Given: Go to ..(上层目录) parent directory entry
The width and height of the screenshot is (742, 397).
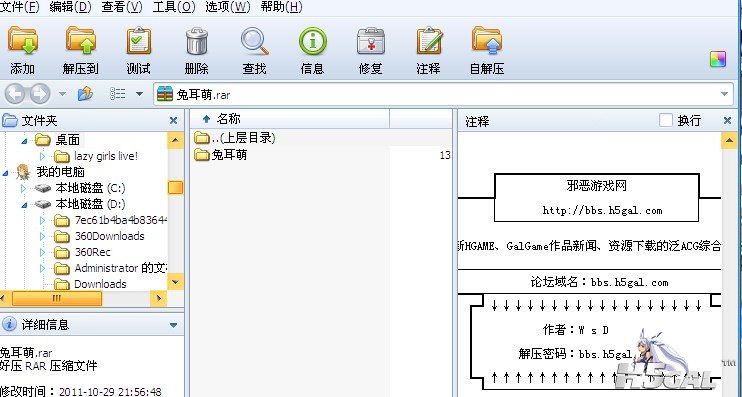Looking at the screenshot, I should pyautogui.click(x=235, y=138).
